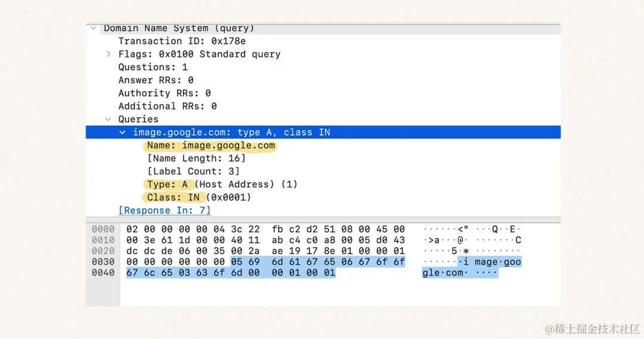Click the Domain Name System (query) header text
The image size is (644, 339).
point(179,29)
